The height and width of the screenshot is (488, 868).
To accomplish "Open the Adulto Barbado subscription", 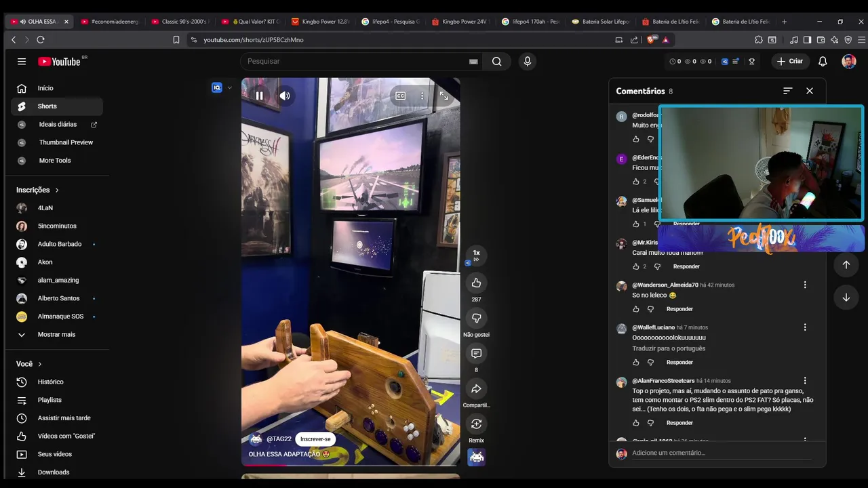I will point(57,244).
